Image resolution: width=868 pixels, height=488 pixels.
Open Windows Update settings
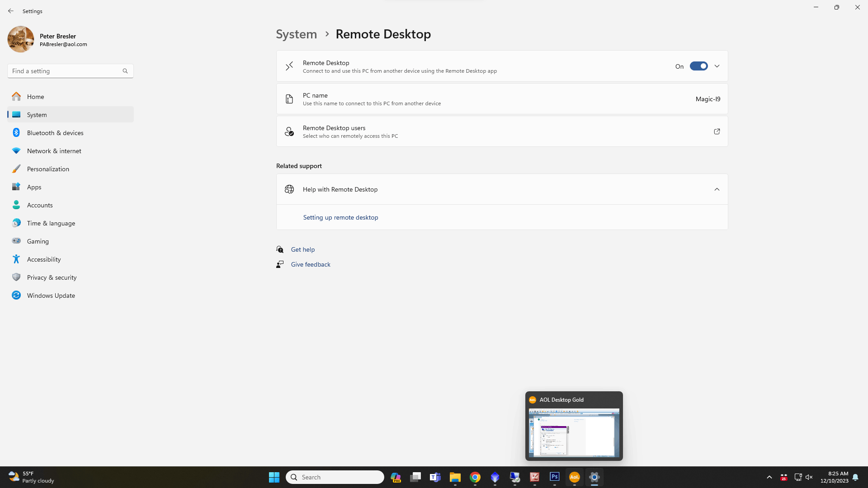click(x=71, y=296)
